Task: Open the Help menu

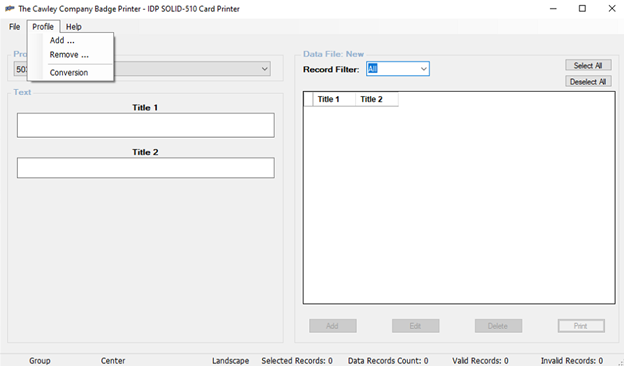Action: click(x=74, y=27)
